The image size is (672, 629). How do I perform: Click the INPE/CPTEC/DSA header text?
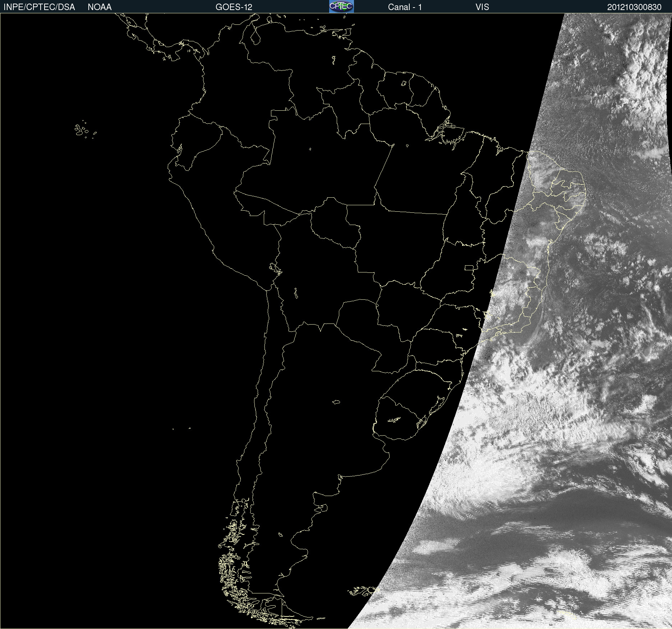point(39,7)
